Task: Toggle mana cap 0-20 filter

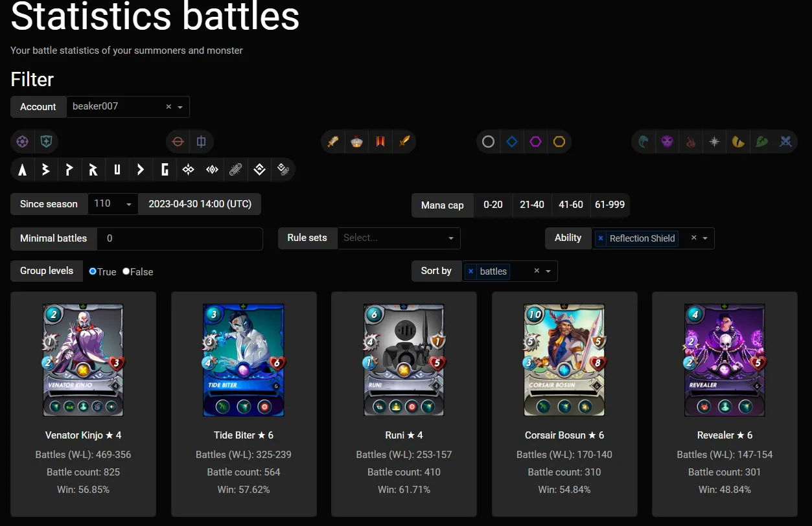Action: (x=493, y=205)
